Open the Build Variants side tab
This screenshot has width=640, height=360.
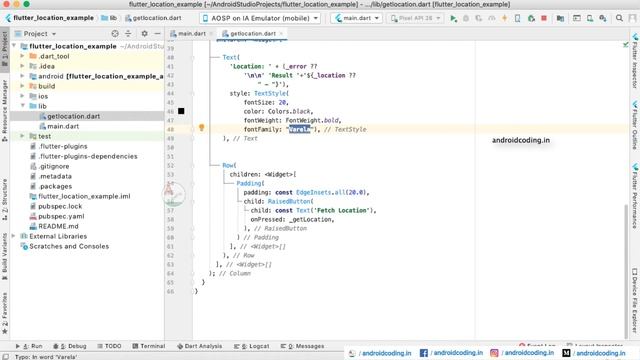4,256
